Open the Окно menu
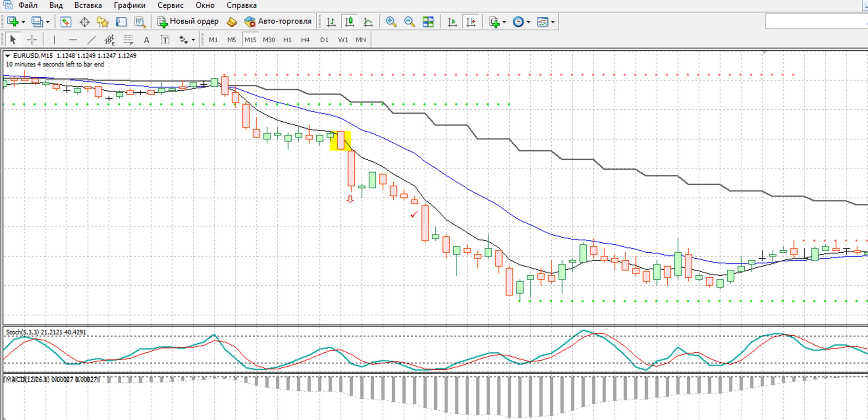 pyautogui.click(x=205, y=5)
